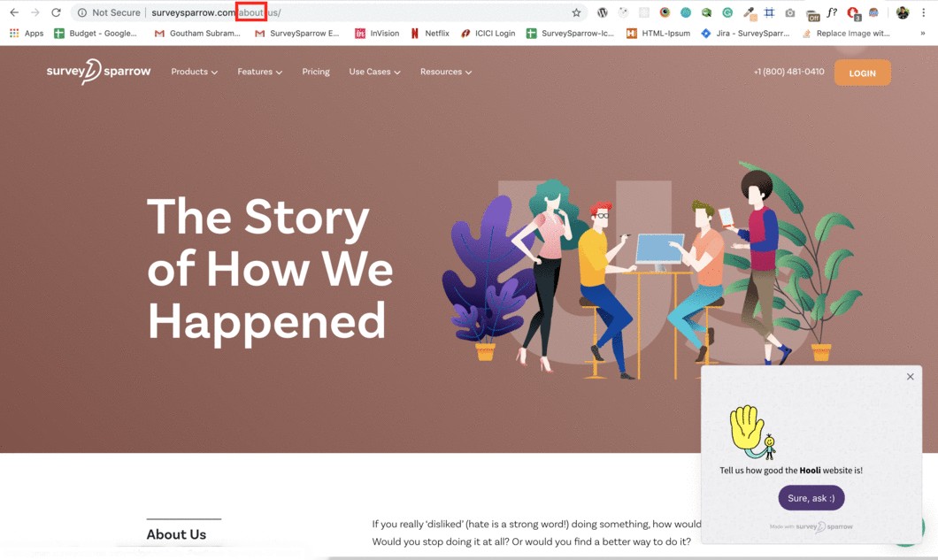Click the Not Secure site info icon
The image size is (938, 560).
[82, 12]
